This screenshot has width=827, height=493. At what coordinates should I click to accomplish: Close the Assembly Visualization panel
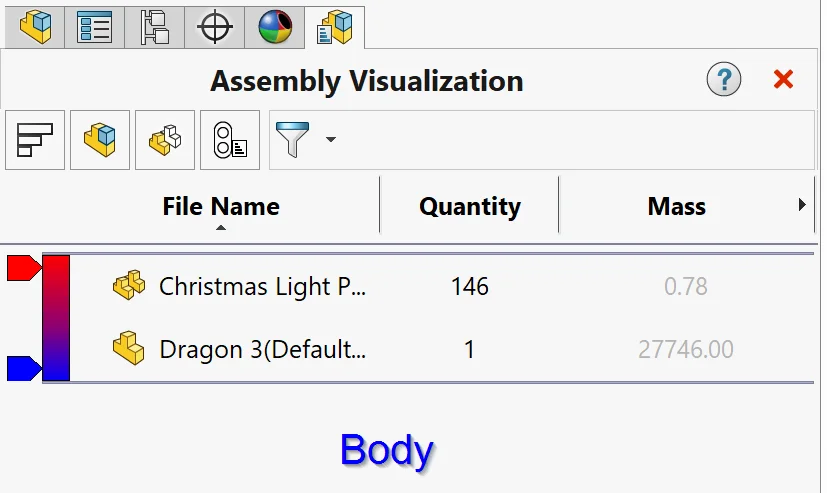(x=783, y=80)
